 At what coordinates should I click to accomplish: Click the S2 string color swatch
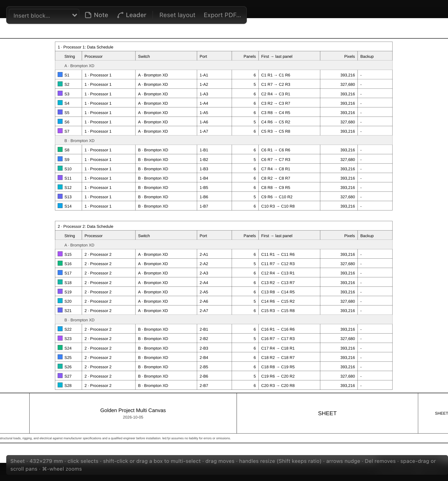(x=60, y=84)
